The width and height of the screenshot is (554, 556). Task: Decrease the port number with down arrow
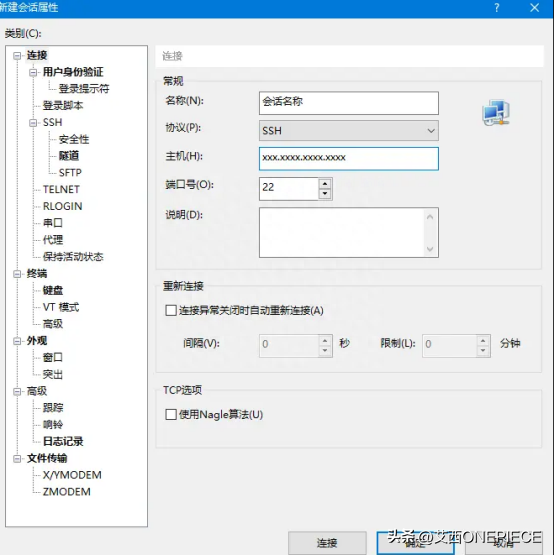[325, 194]
